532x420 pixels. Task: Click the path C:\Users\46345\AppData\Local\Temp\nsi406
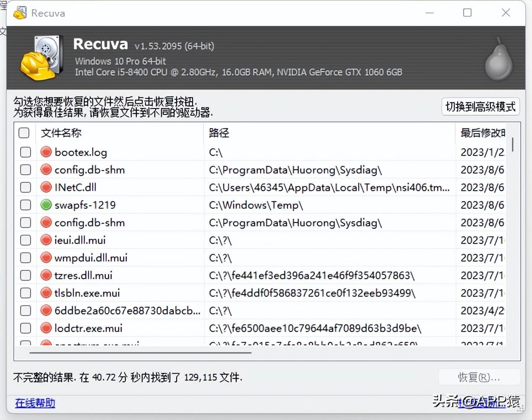329,187
